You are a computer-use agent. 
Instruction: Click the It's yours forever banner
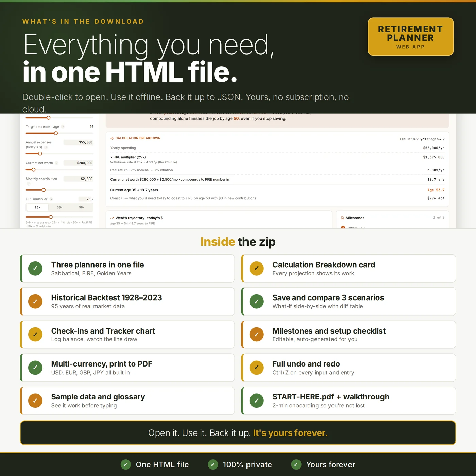coord(238,433)
